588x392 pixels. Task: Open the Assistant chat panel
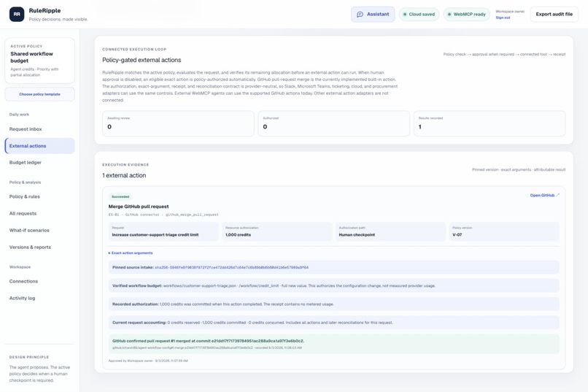click(x=373, y=15)
